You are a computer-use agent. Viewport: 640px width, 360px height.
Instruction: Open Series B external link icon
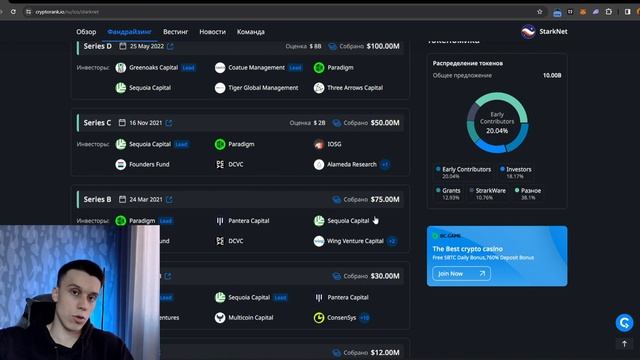pos(169,200)
